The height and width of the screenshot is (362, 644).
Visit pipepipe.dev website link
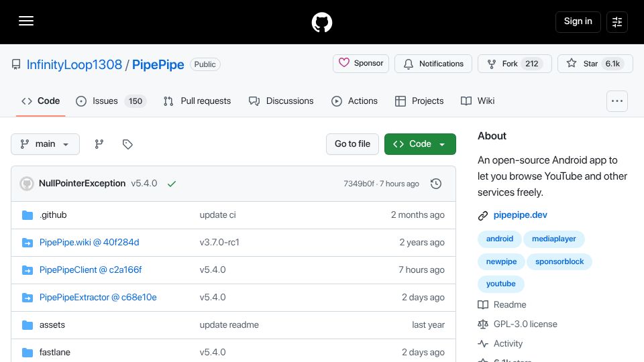point(521,215)
